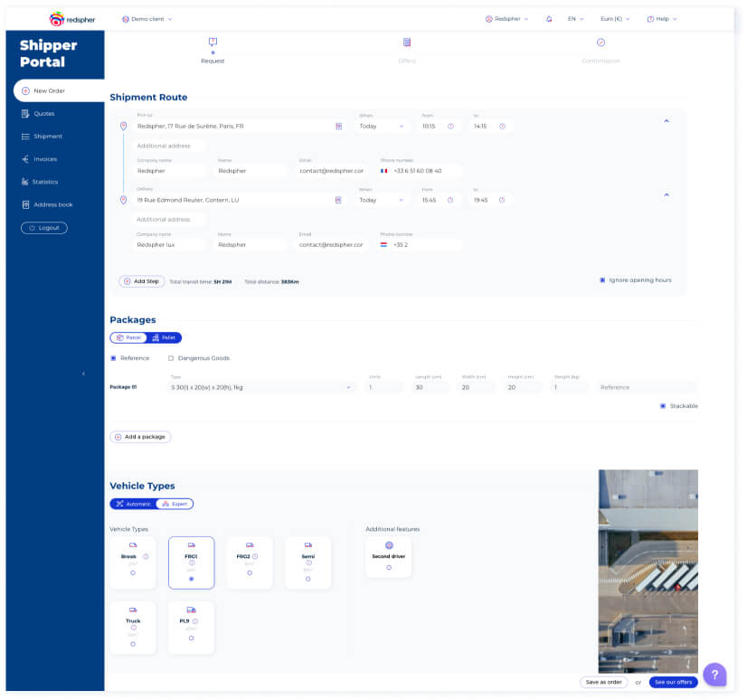Click the Luxembourg flag phone prefix
Image resolution: width=747 pixels, height=700 pixels.
tap(383, 245)
